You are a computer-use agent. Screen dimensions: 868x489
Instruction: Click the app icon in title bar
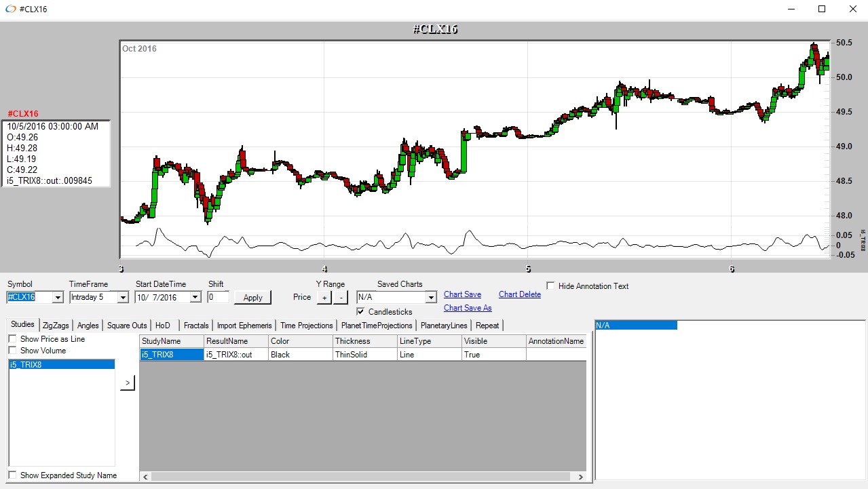(x=10, y=9)
